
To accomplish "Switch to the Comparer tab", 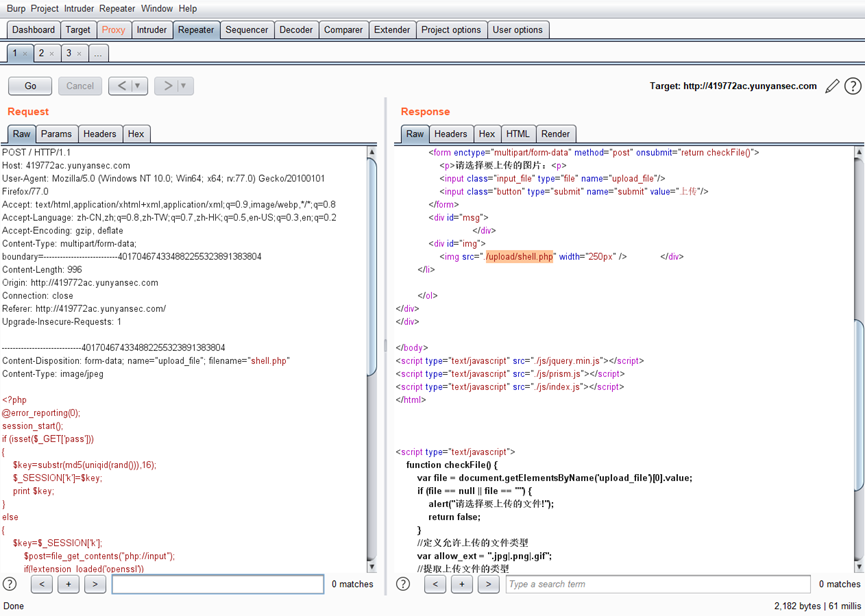I will [343, 30].
